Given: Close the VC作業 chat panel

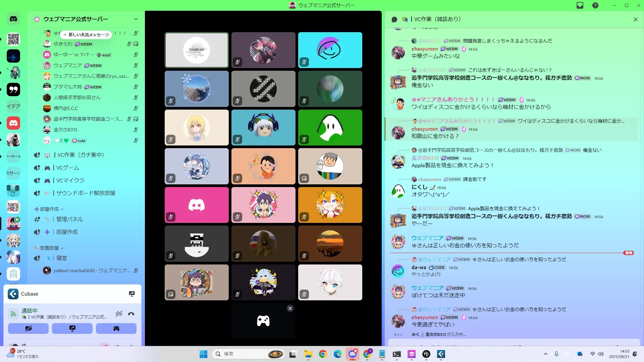Looking at the screenshot, I should point(635,19).
